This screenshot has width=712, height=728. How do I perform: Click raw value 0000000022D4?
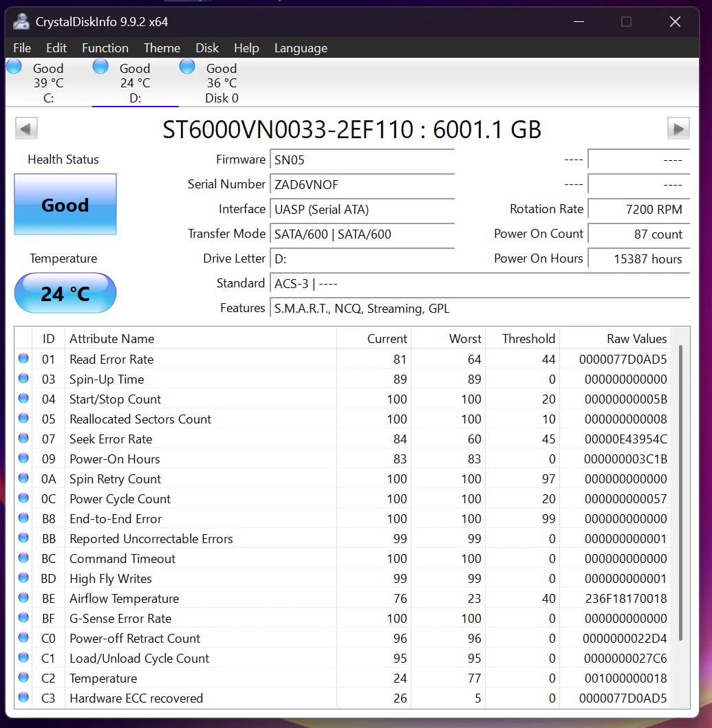[625, 639]
